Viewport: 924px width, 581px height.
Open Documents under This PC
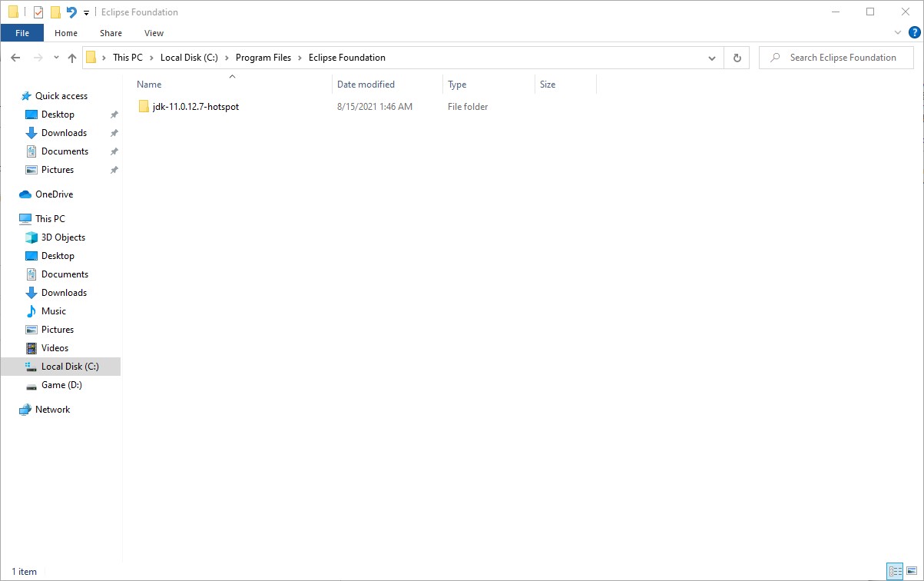click(x=65, y=274)
